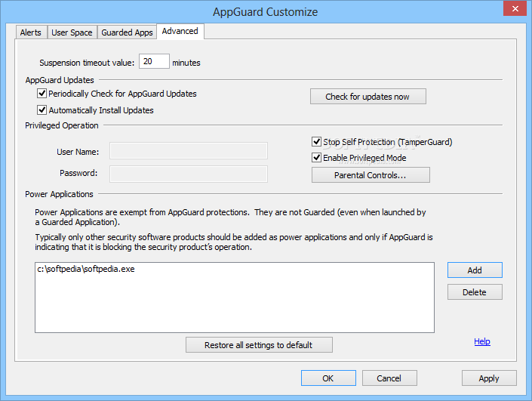
Task: Apply the current settings
Action: [489, 378]
